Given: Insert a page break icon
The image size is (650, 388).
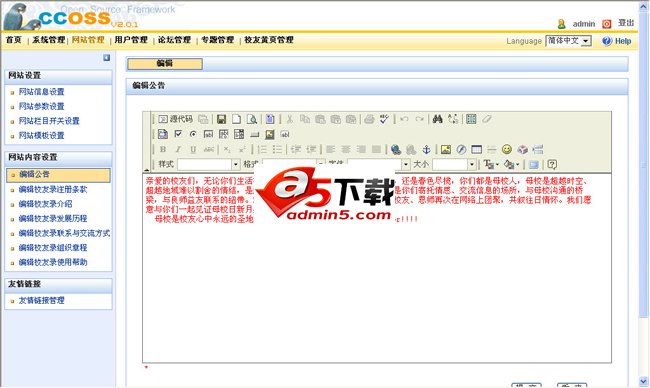Looking at the screenshot, I should click(x=538, y=150).
